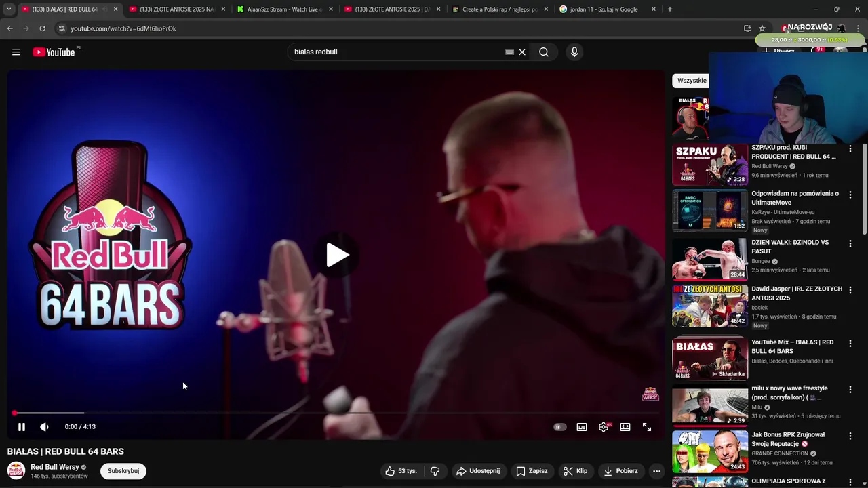This screenshot has height=488, width=868.
Task: Hit the big play button on the video
Action: click(337, 256)
